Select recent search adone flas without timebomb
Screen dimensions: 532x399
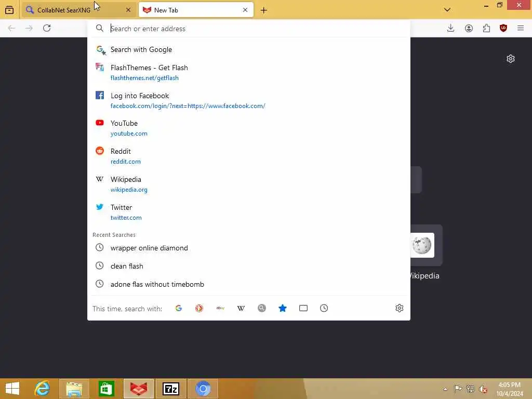(249, 284)
